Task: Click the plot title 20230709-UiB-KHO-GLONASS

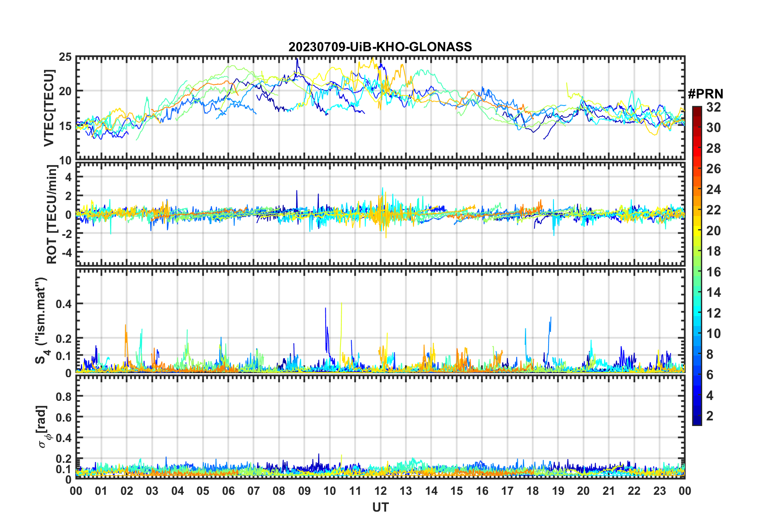Action: 380,47
